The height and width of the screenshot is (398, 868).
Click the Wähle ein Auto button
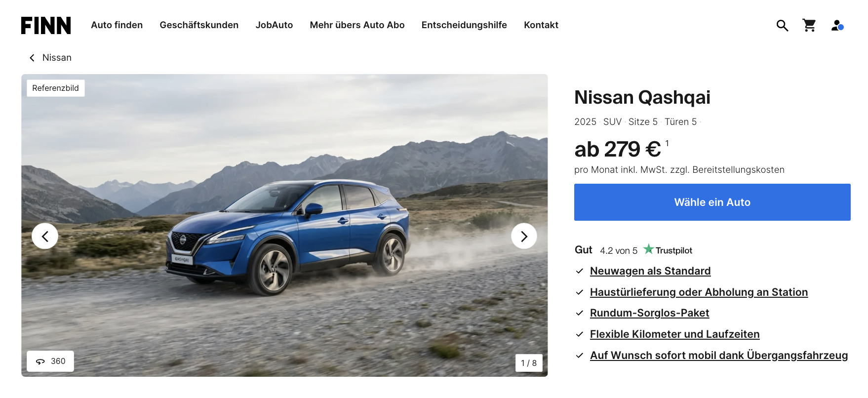(712, 202)
